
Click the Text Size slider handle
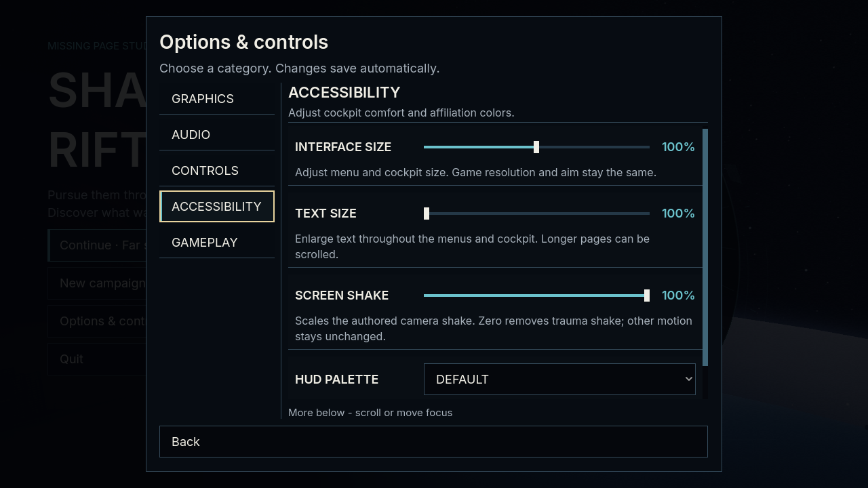click(x=427, y=213)
